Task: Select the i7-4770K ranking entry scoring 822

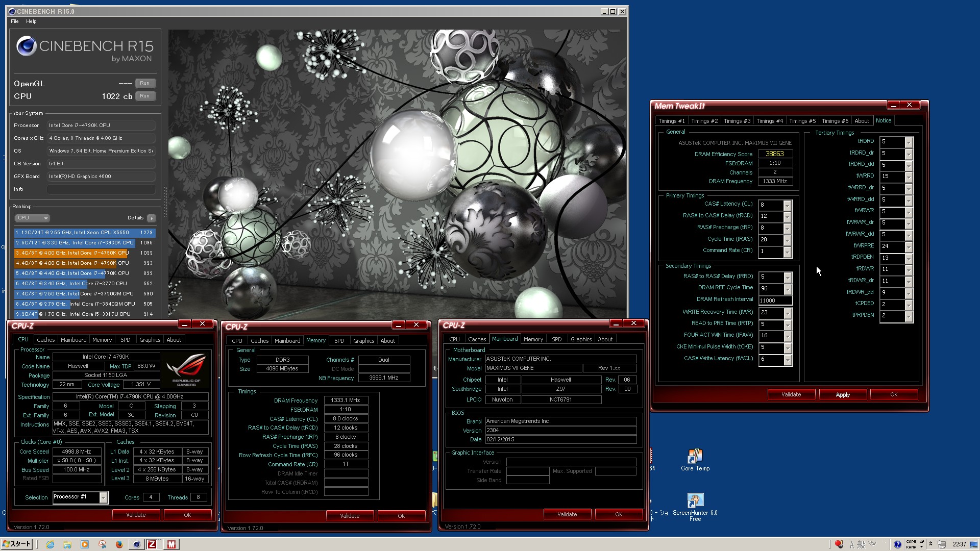Action: 85,273
